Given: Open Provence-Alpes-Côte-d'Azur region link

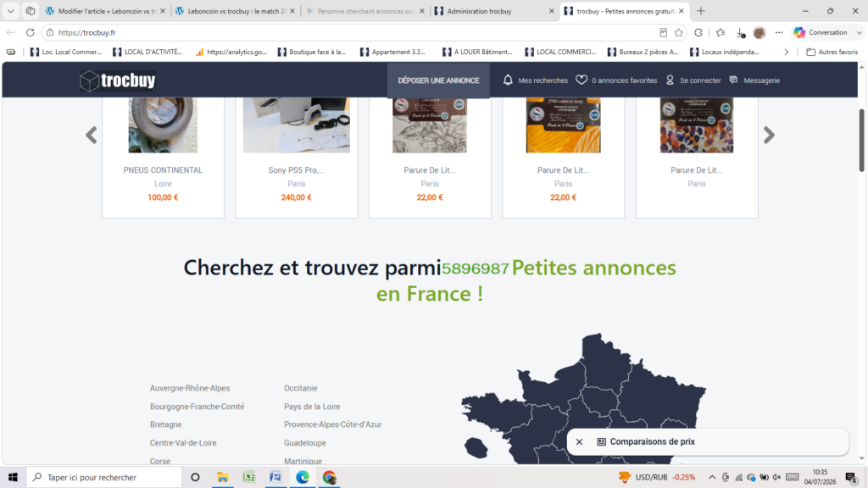Looking at the screenshot, I should (x=332, y=424).
